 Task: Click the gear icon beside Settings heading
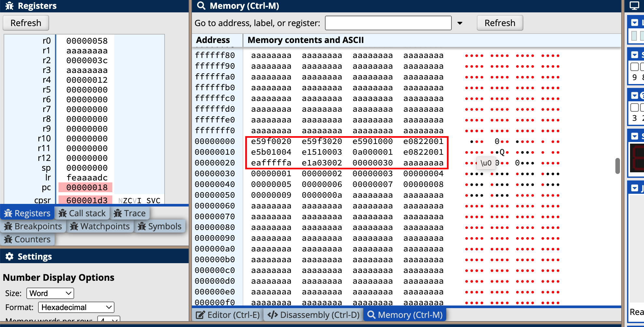tap(9, 257)
